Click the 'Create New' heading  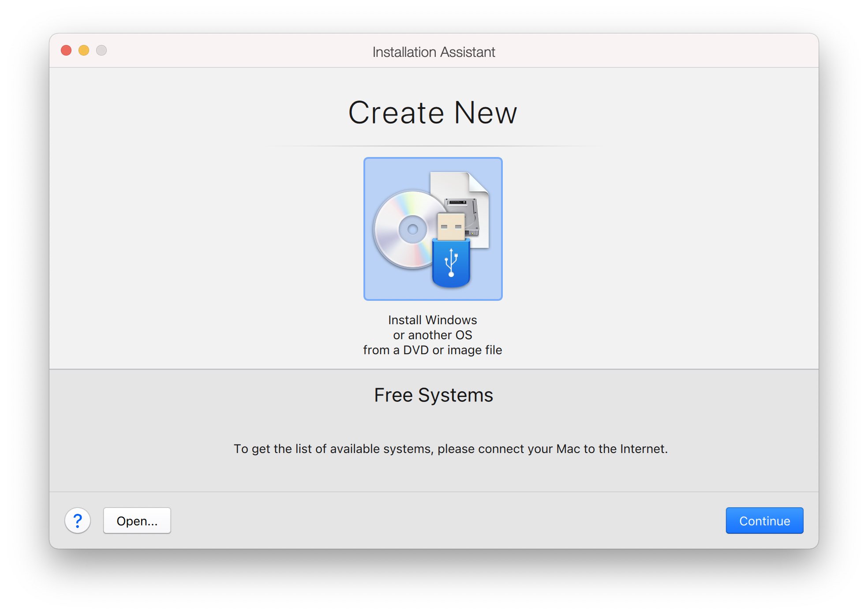coord(433,112)
